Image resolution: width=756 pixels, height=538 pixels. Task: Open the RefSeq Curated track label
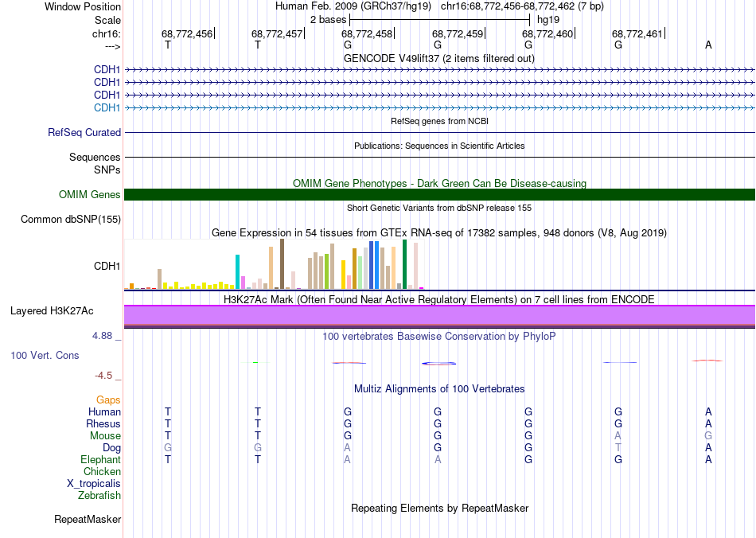(x=84, y=133)
